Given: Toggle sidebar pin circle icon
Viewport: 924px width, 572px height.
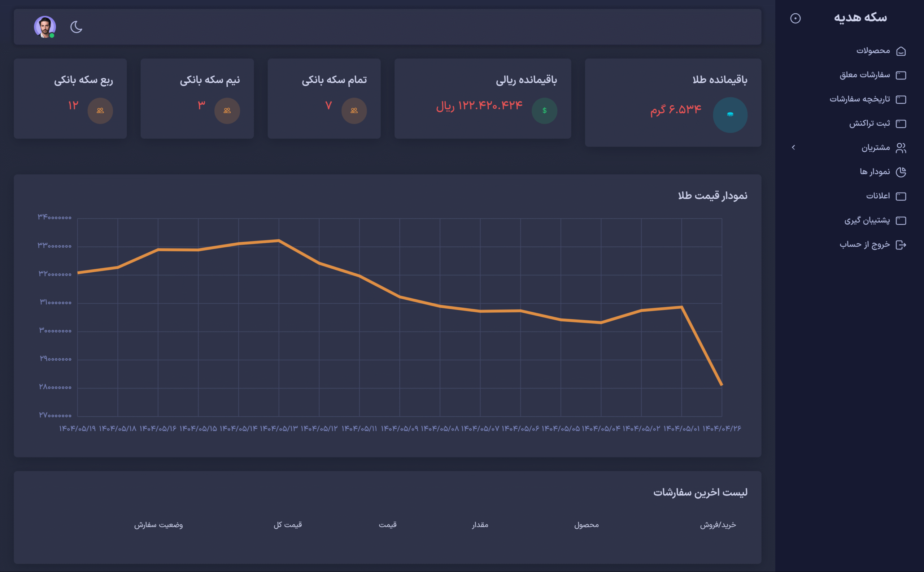Looking at the screenshot, I should 795,18.
